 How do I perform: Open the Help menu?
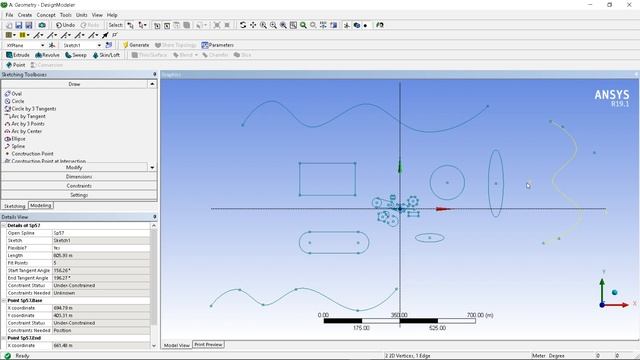click(112, 15)
